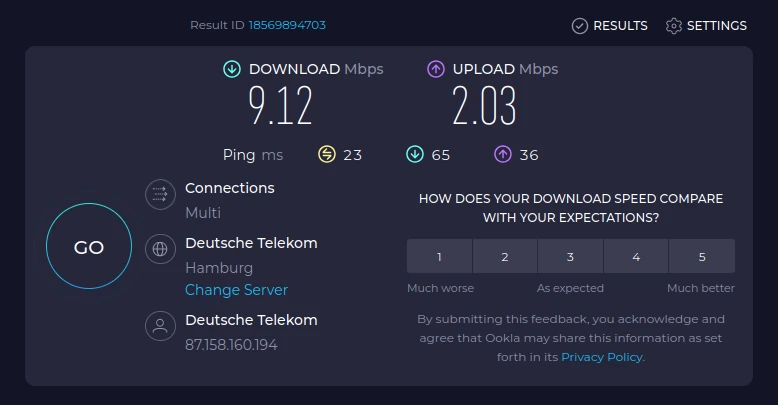The width and height of the screenshot is (778, 405).
Task: Choose rating 4 for download speed
Action: (x=636, y=257)
